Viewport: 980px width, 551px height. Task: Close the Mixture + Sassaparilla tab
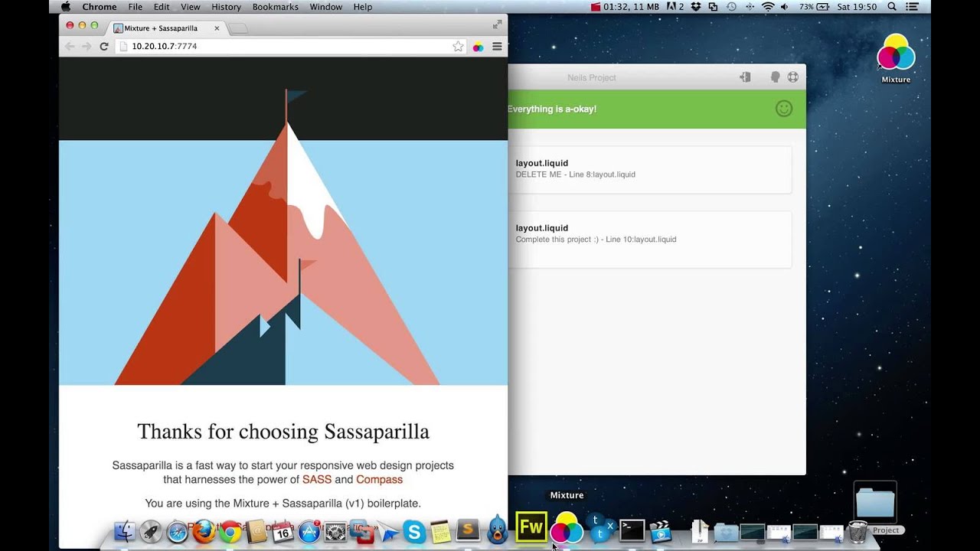coord(217,28)
